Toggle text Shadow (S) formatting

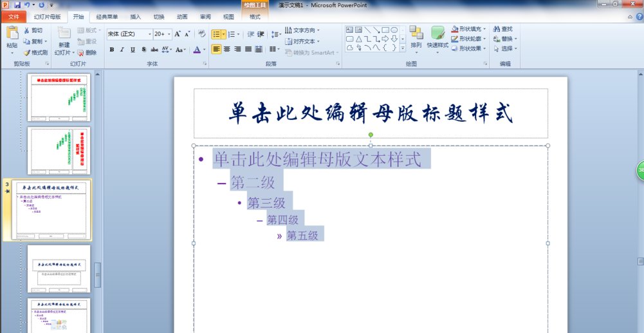pyautogui.click(x=143, y=50)
